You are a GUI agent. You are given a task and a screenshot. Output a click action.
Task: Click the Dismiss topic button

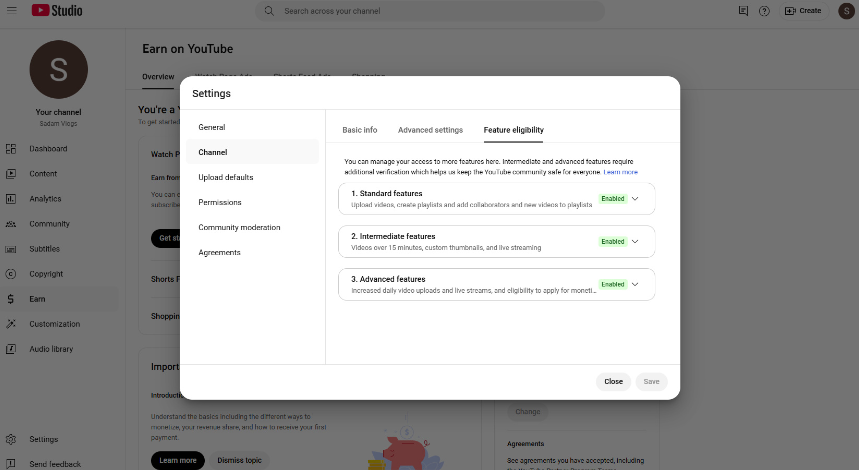click(x=239, y=461)
